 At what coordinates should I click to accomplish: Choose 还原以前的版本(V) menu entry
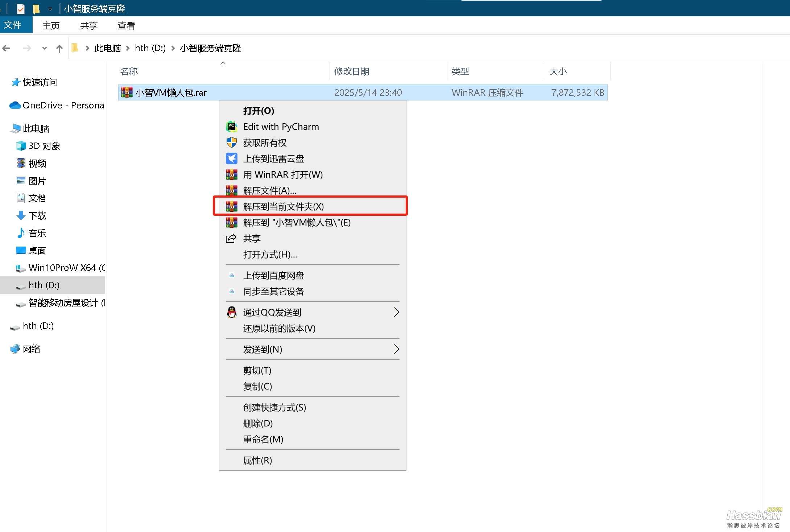tap(313, 328)
